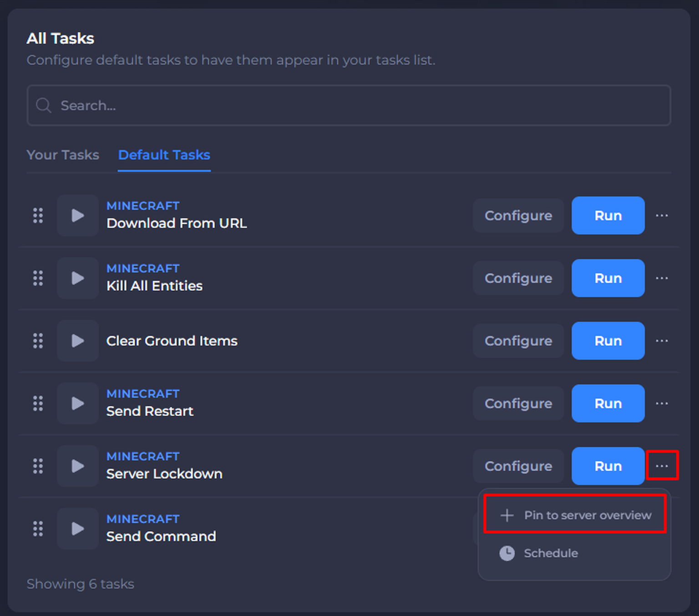Click the play icon for Download From URL

click(x=78, y=215)
